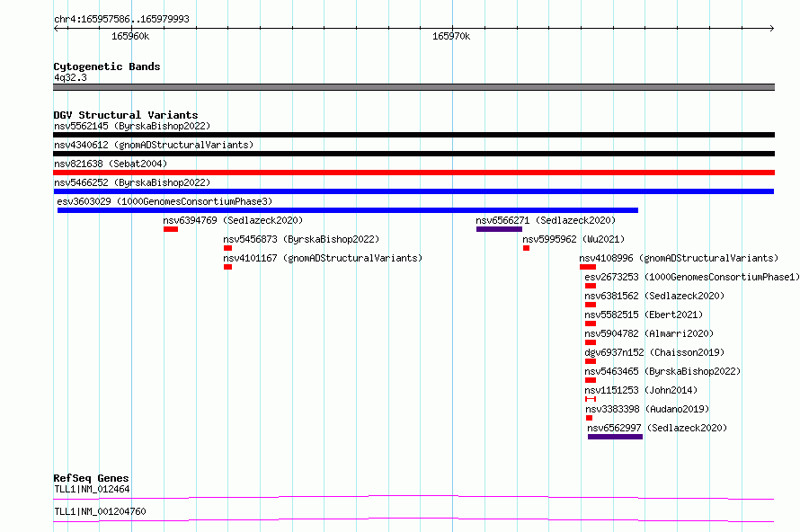
Task: Click the TLL1|NM_012464 gene label
Action: [92, 489]
